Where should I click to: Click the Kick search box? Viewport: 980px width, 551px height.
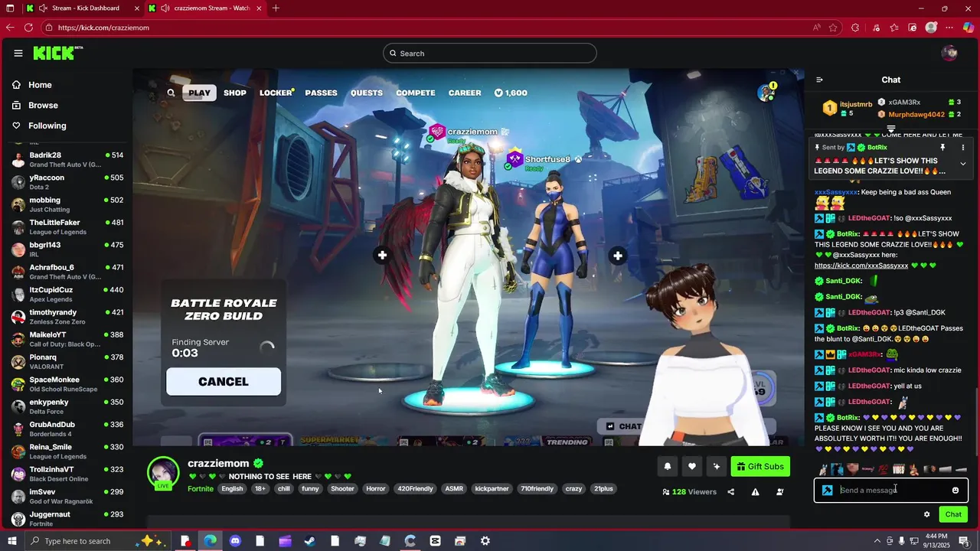490,53
